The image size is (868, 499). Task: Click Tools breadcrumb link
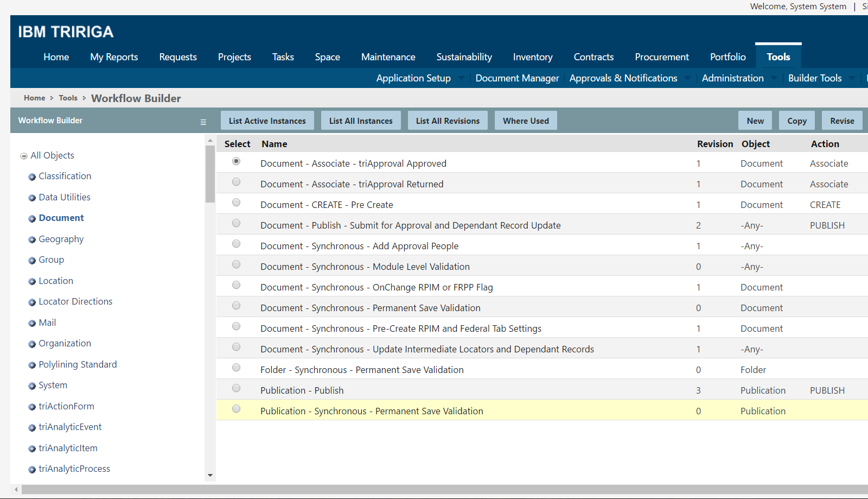coord(68,98)
